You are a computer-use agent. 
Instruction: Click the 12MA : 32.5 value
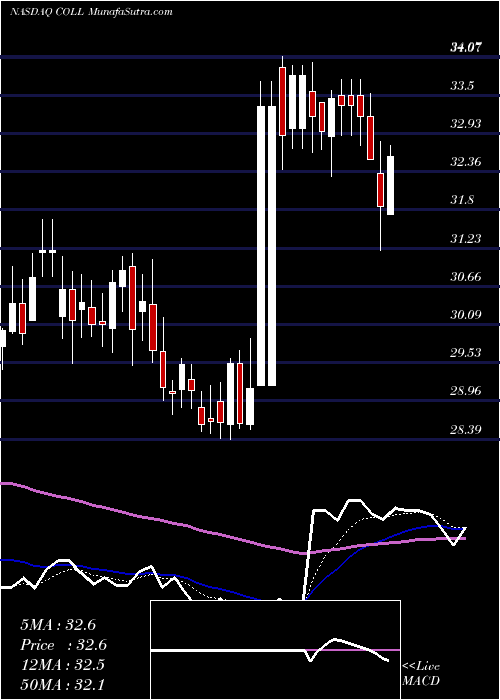tap(62, 665)
